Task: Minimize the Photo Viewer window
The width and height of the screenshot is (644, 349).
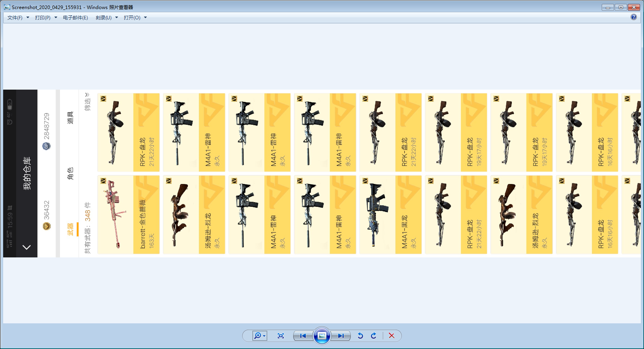Action: 608,7
